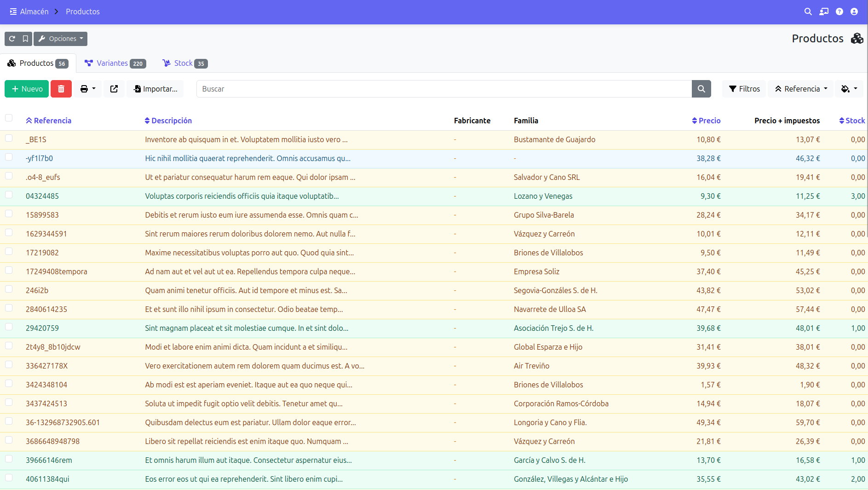Image resolution: width=868 pixels, height=490 pixels.
Task: Click the green Nuevo button
Action: [27, 89]
